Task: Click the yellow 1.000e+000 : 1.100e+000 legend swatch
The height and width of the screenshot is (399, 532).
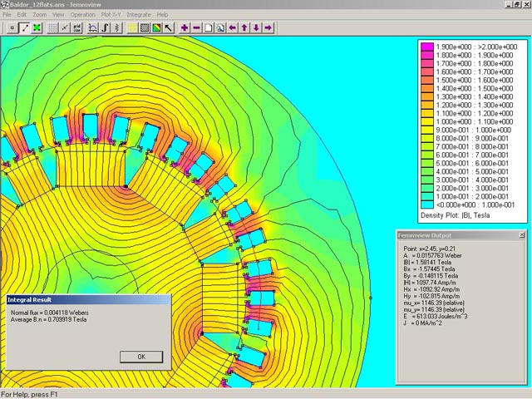Action: 427,121
